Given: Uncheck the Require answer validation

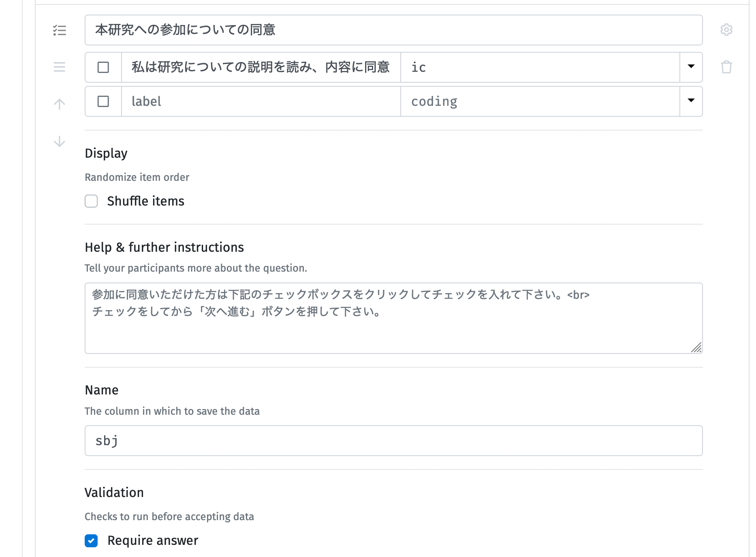Looking at the screenshot, I should click(91, 541).
